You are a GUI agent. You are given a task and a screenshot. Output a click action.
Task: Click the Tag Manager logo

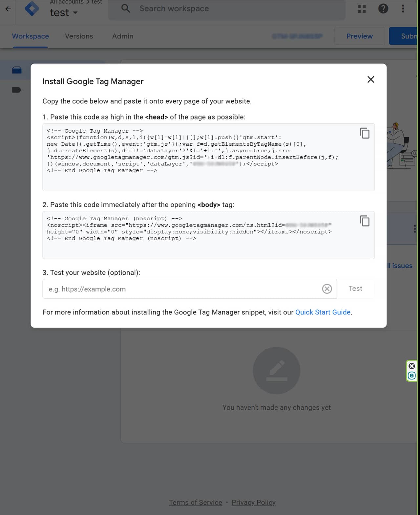click(32, 9)
